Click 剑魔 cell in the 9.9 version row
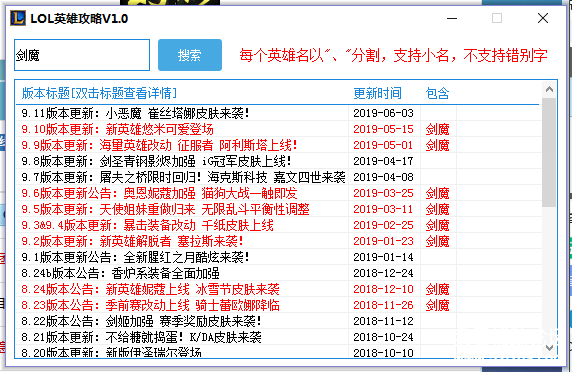This screenshot has height=372, width=572. (437, 145)
